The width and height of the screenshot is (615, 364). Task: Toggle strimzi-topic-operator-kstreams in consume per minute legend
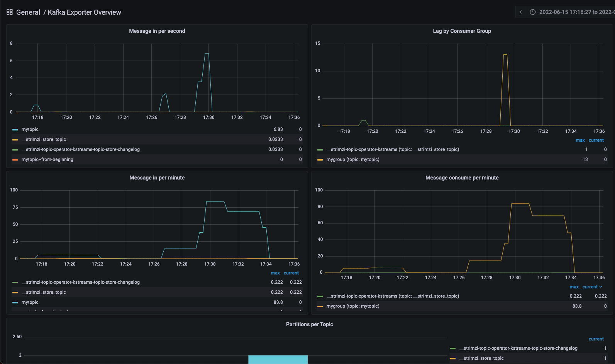pyautogui.click(x=393, y=296)
